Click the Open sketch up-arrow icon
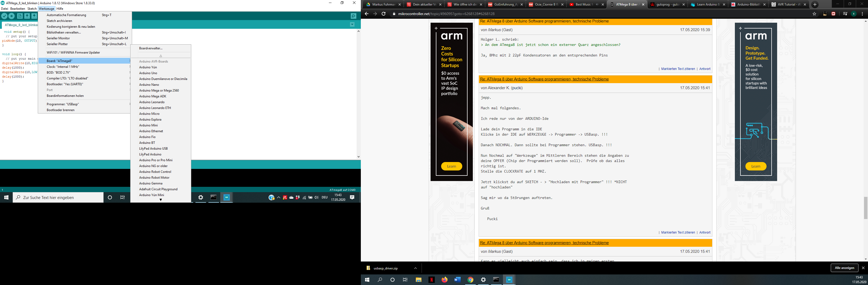This screenshot has height=285, width=868. [x=27, y=16]
